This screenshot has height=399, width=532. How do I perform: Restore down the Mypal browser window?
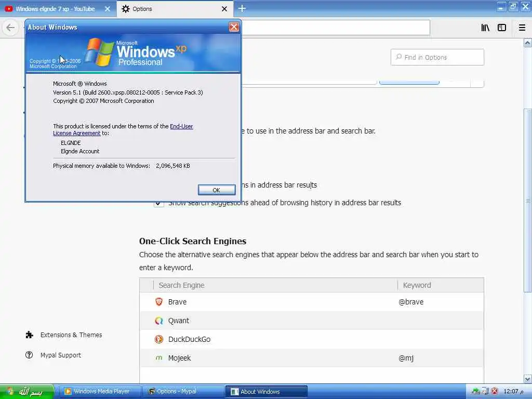[513, 6]
